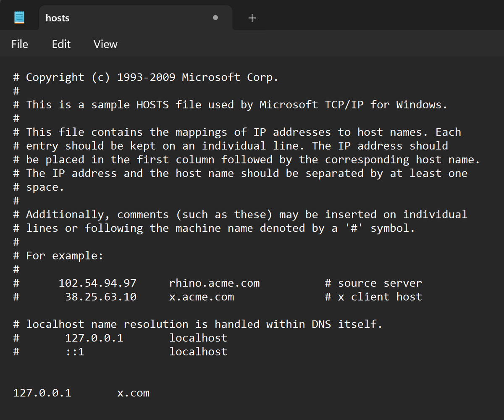Click line 'The IP address and the host name'
504x420 pixels.
pyautogui.click(x=240, y=173)
